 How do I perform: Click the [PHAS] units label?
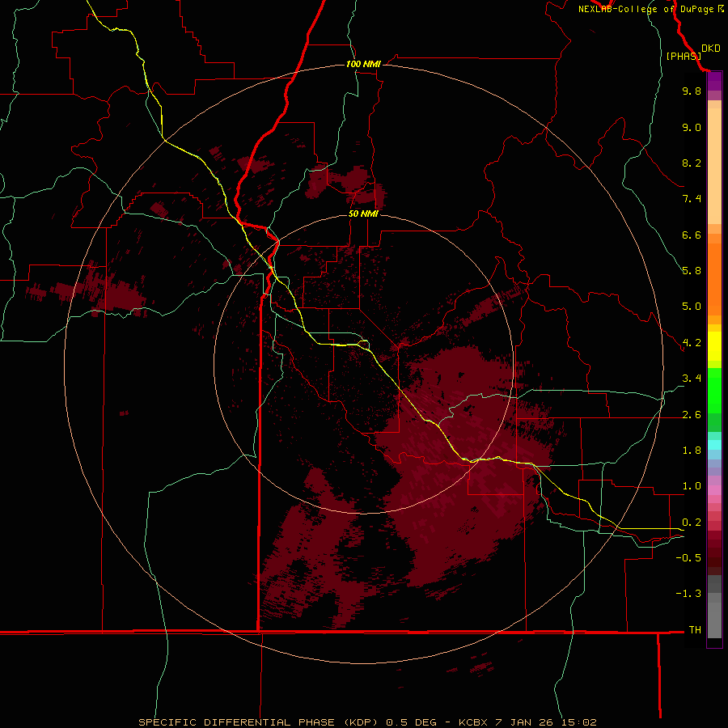pos(684,56)
